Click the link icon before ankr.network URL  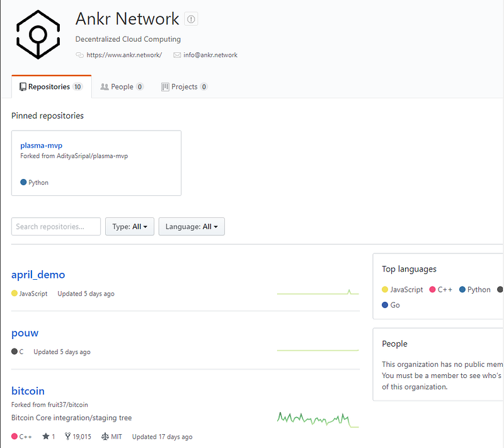click(x=79, y=55)
